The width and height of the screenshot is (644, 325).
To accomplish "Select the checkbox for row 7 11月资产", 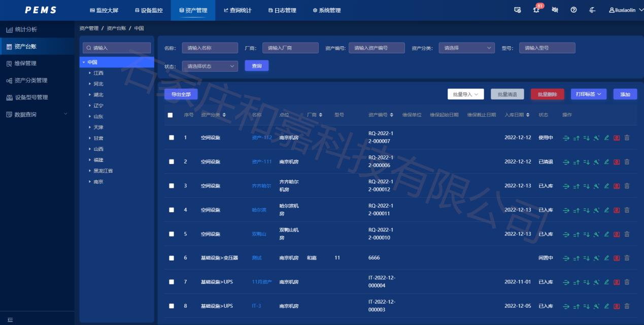I will pyautogui.click(x=172, y=282).
